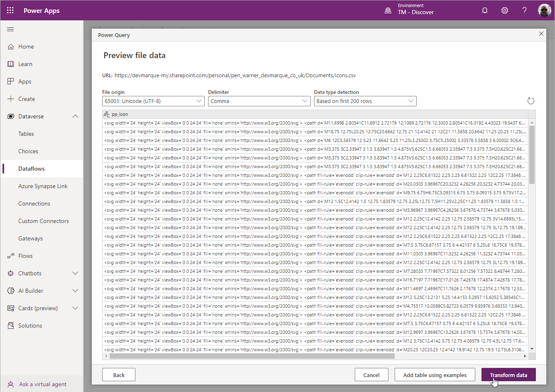This screenshot has height=392, width=555.
Task: Click the virtual agent icon
Action: click(11, 384)
